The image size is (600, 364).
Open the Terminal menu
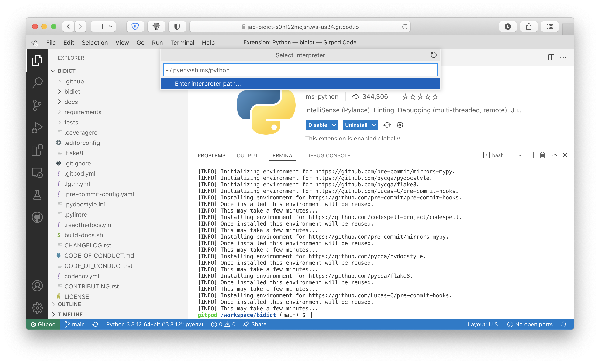tap(182, 43)
